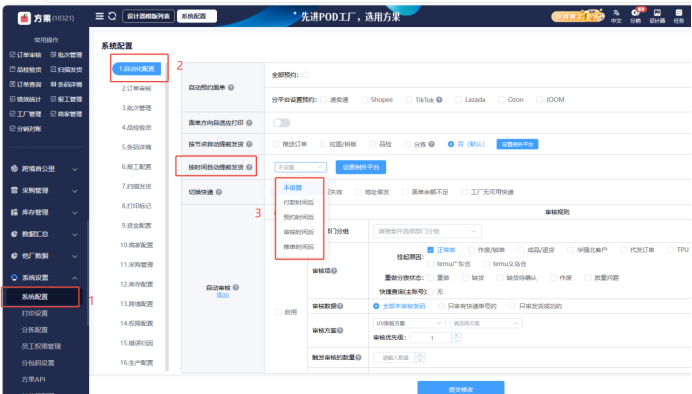Image resolution: width=692 pixels, height=394 pixels.
Task: Expand the 采购管理 sidebar menu
Action: coord(44,191)
